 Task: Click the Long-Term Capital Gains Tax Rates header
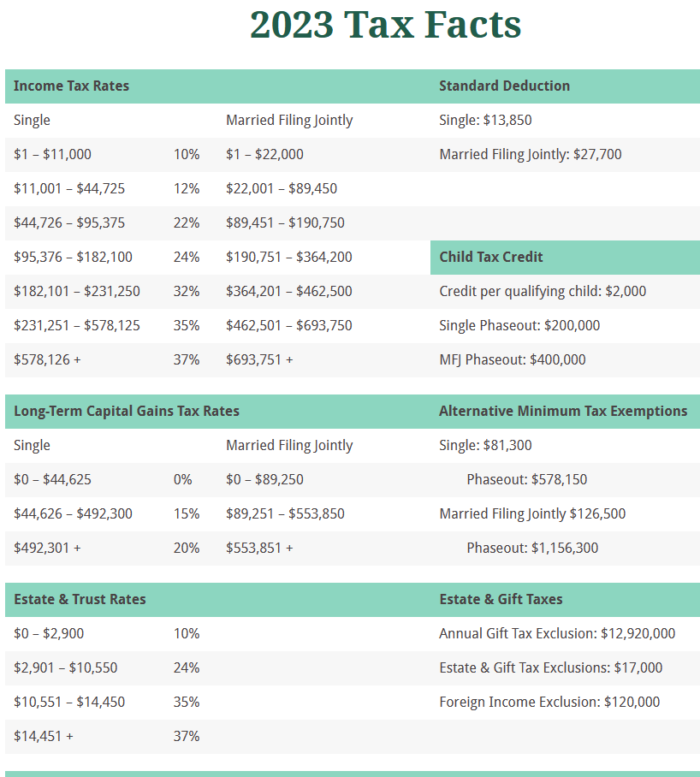126,411
